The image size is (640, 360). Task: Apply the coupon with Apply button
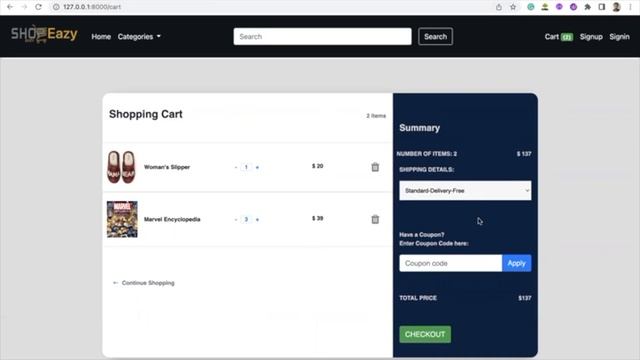[x=517, y=263]
